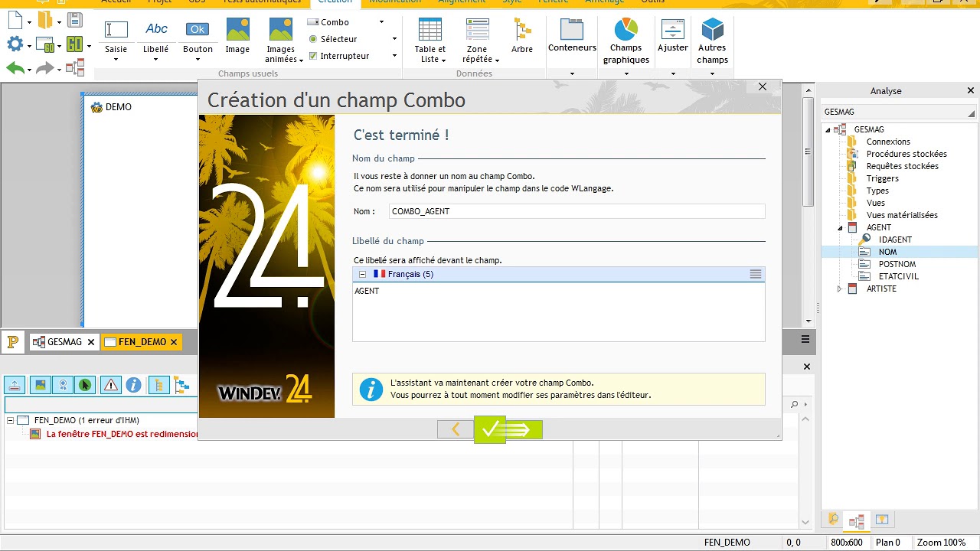This screenshot has height=551, width=980.
Task: Add an Arbre tree control
Action: [x=522, y=35]
